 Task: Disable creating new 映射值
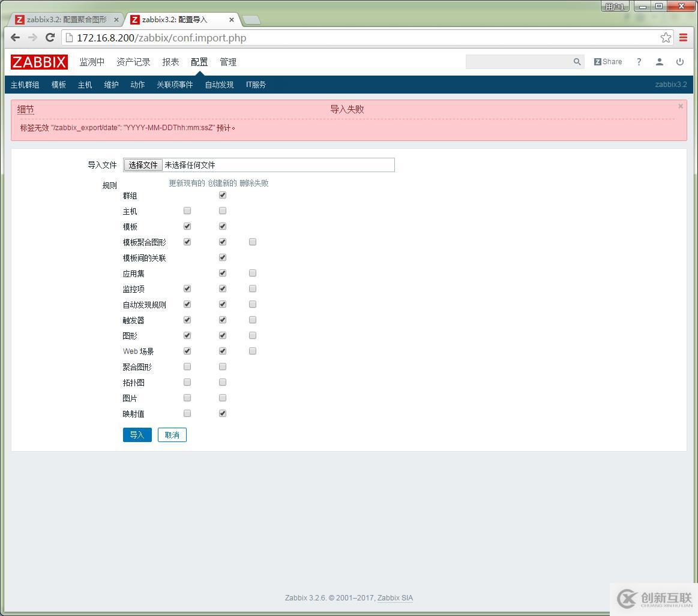tap(222, 413)
